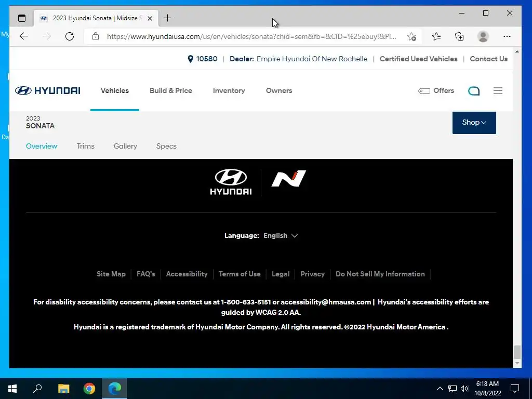
Task: Click the Hyundai logo in header
Action: click(47, 90)
